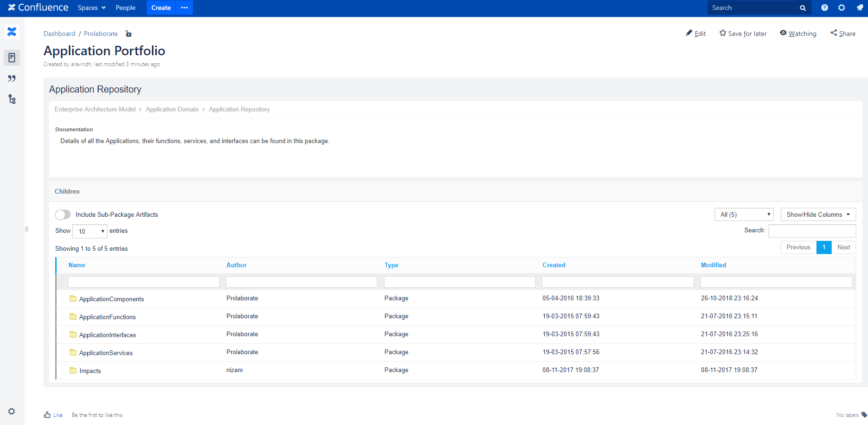This screenshot has width=868, height=425.
Task: Click the Name column filter box
Action: click(x=143, y=282)
